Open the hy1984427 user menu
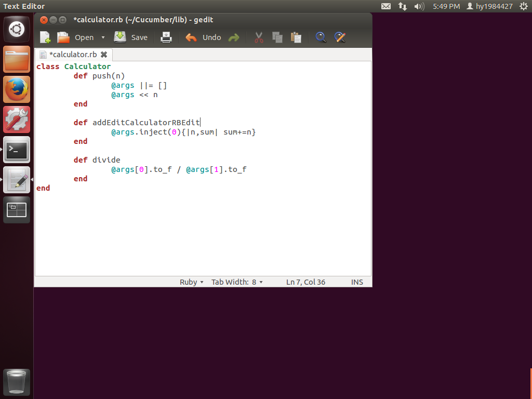The height and width of the screenshot is (399, 532). (489, 6)
